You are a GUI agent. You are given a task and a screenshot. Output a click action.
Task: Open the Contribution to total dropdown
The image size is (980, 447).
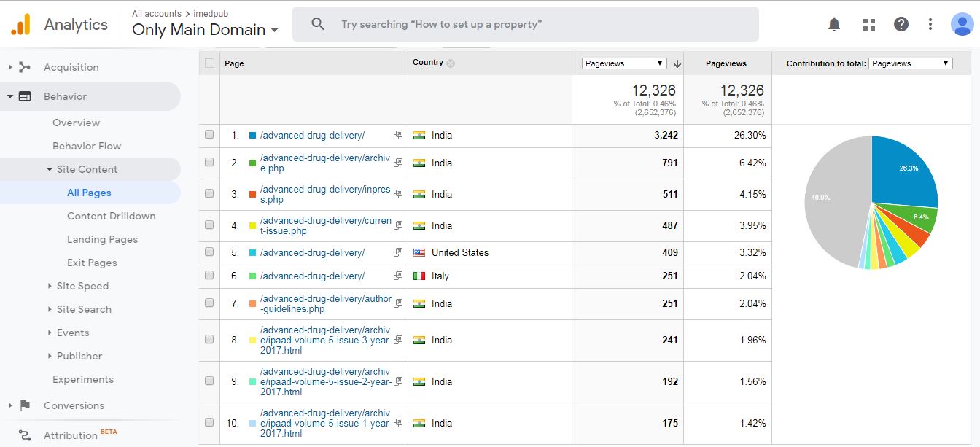point(910,63)
